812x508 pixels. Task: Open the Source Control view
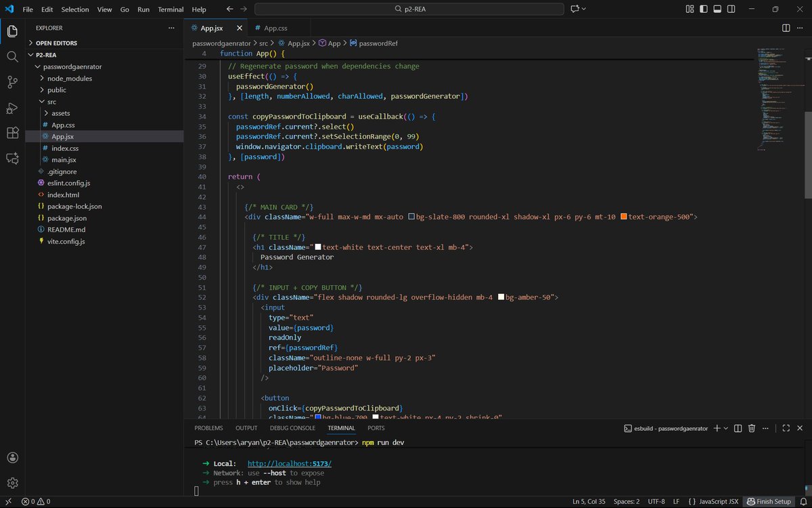pyautogui.click(x=12, y=82)
